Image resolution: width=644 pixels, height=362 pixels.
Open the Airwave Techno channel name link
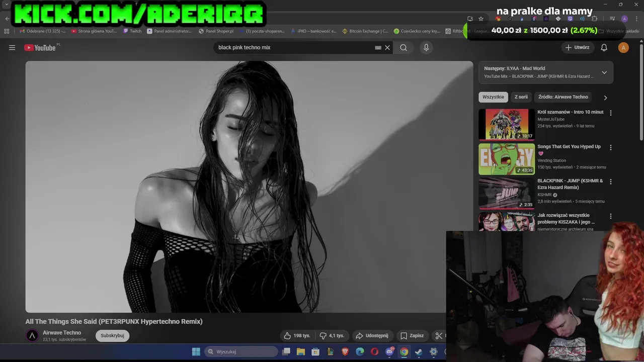62,333
